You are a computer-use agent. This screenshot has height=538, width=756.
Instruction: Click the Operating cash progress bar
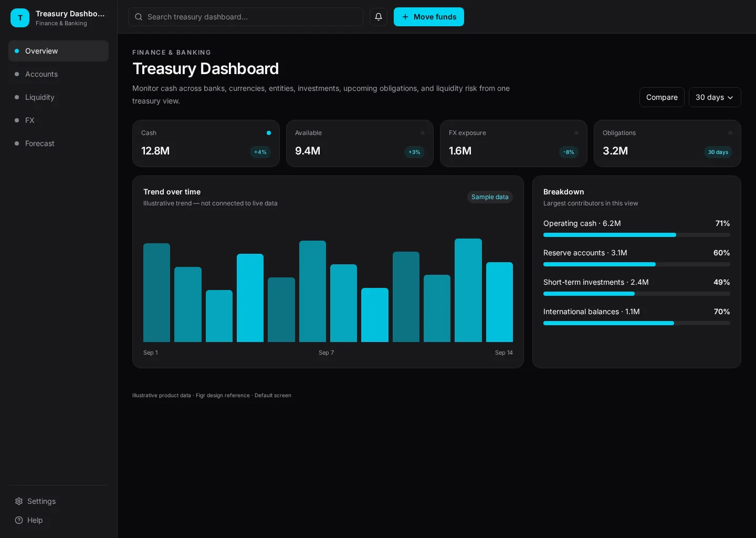tap(637, 235)
